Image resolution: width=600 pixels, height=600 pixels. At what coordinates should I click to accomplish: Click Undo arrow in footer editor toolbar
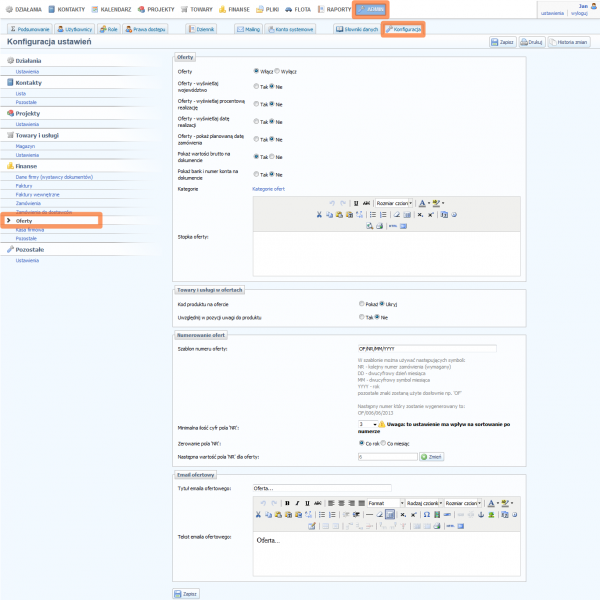pos(332,202)
